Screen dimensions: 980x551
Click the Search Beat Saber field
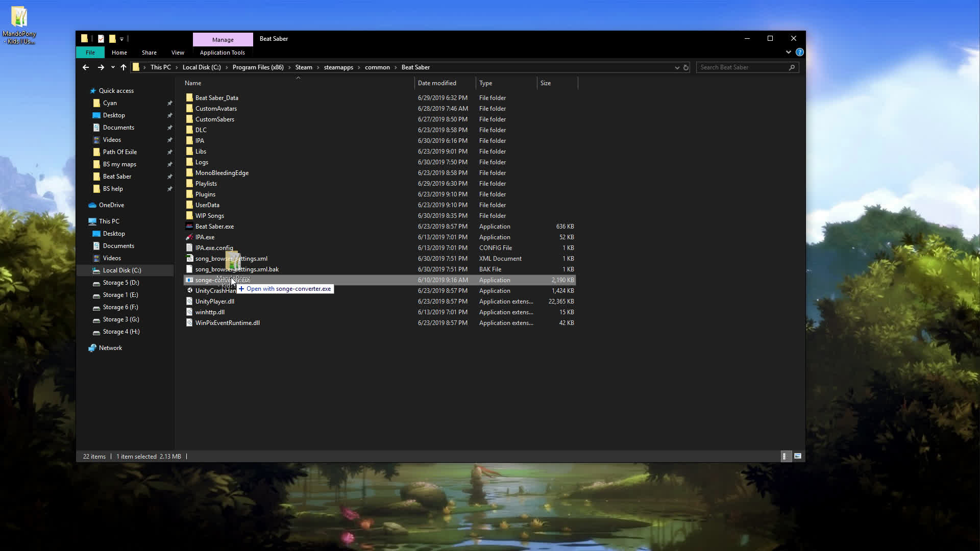[x=743, y=67]
